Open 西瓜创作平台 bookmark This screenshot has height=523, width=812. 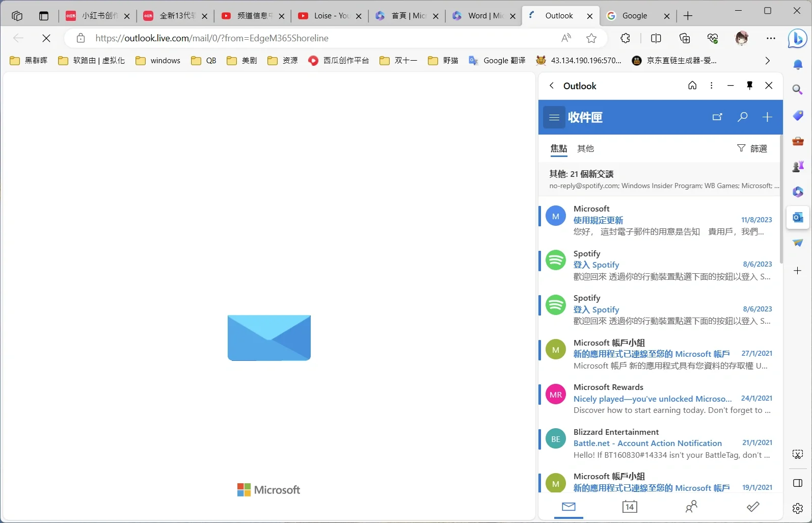339,61
